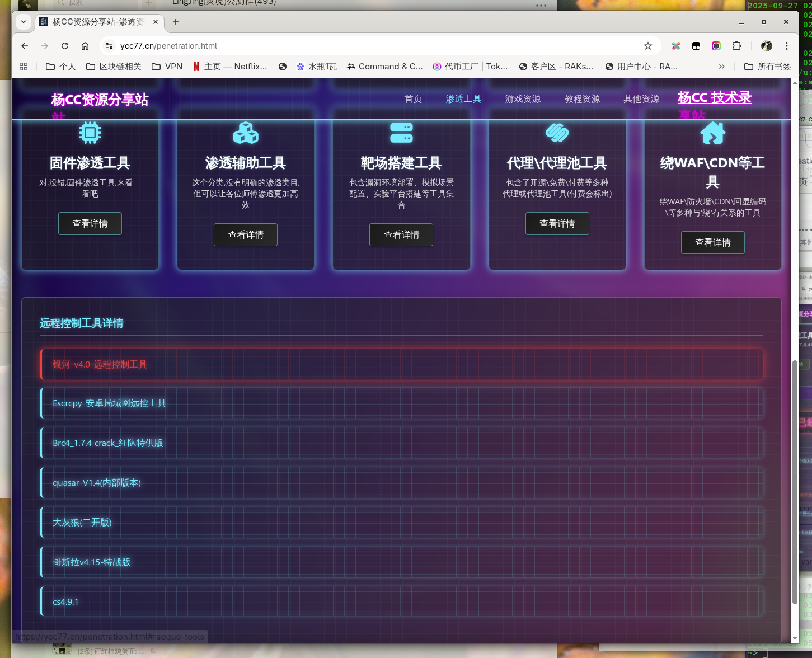The width and height of the screenshot is (812, 658).
Task: Open quasar-V1.4(内部版本) entry
Action: pyautogui.click(x=402, y=483)
